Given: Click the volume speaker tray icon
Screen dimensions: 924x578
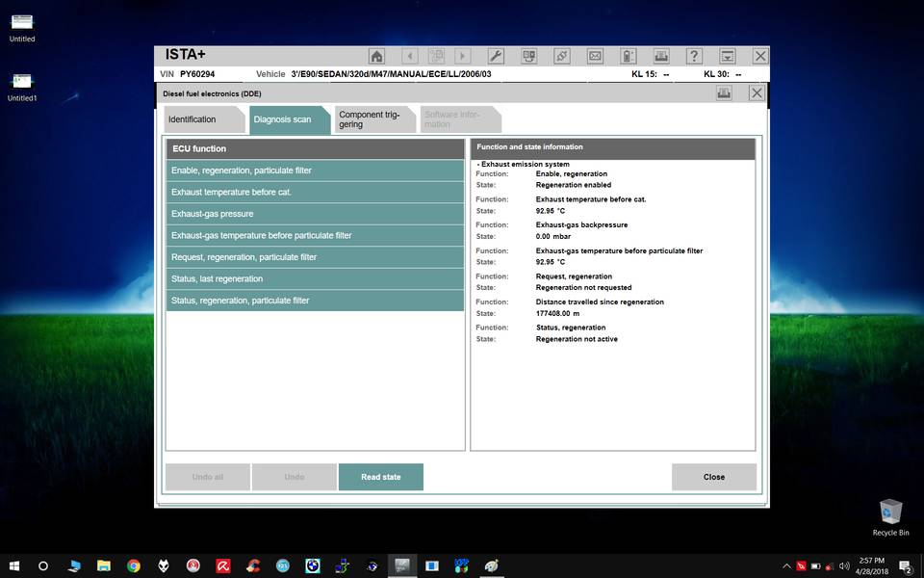Looking at the screenshot, I should [844, 566].
